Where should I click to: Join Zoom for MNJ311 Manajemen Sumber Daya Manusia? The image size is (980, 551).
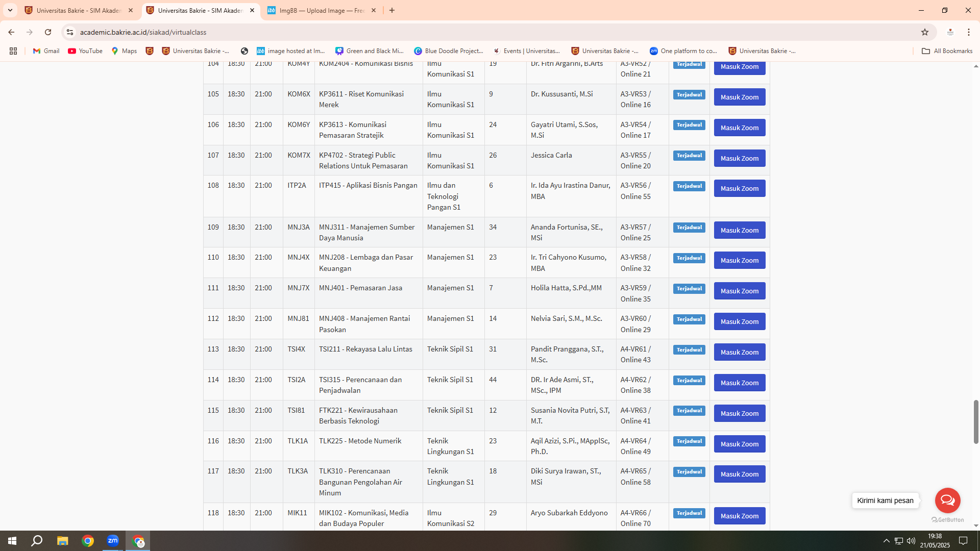(x=740, y=230)
